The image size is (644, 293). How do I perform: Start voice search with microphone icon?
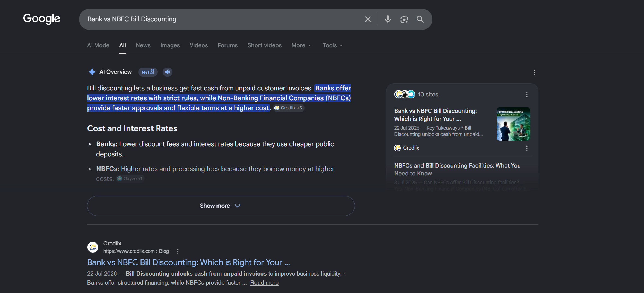pos(388,19)
